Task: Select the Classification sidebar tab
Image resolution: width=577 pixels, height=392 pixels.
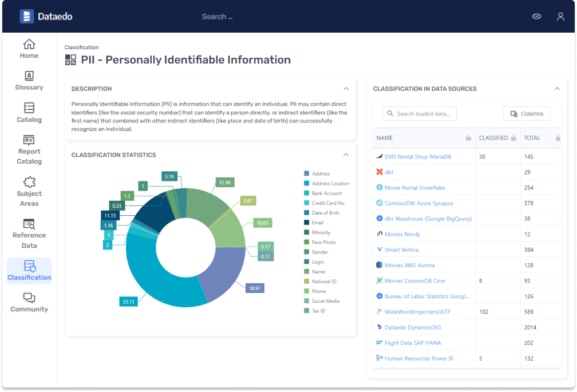Action: tap(29, 271)
